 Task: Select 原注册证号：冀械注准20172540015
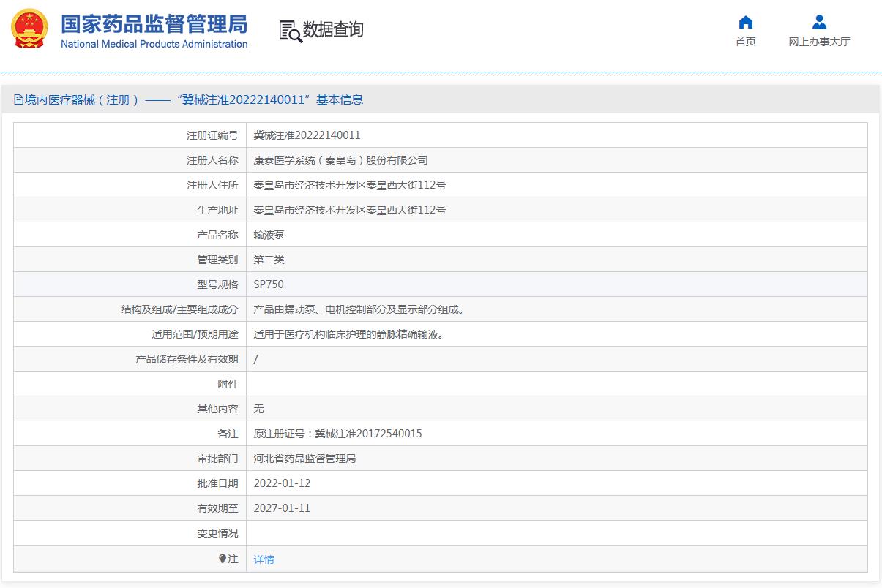[x=337, y=434]
